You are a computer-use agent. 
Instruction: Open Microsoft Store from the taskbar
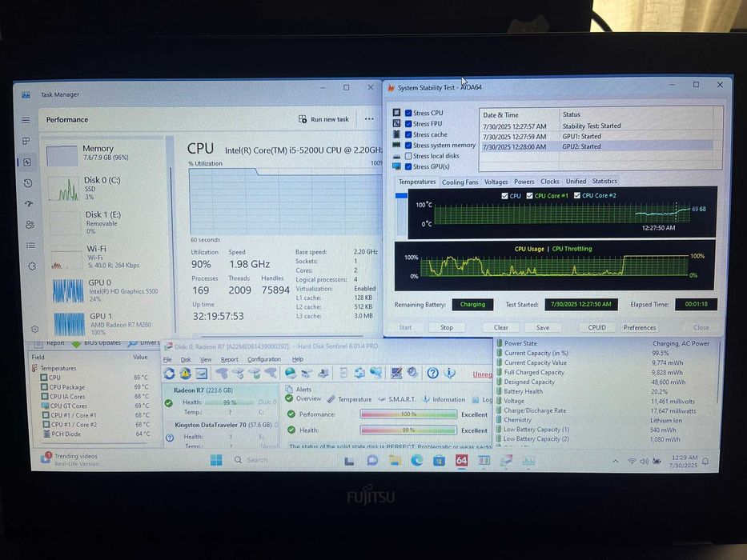(x=439, y=461)
